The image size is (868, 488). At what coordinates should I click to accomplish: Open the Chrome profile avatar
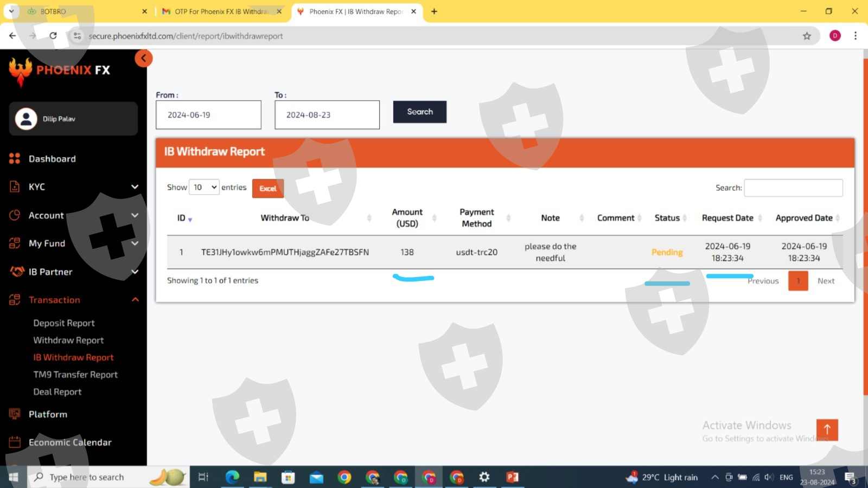(x=835, y=36)
